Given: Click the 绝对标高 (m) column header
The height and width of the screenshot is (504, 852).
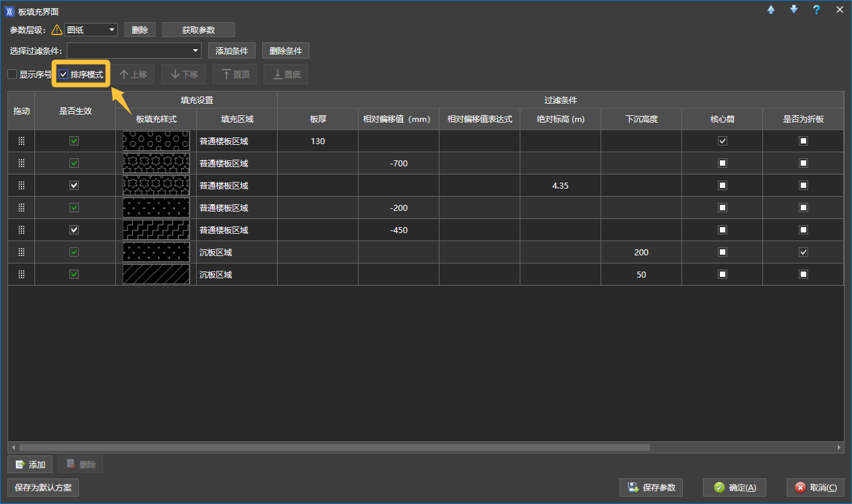Looking at the screenshot, I should pos(560,119).
